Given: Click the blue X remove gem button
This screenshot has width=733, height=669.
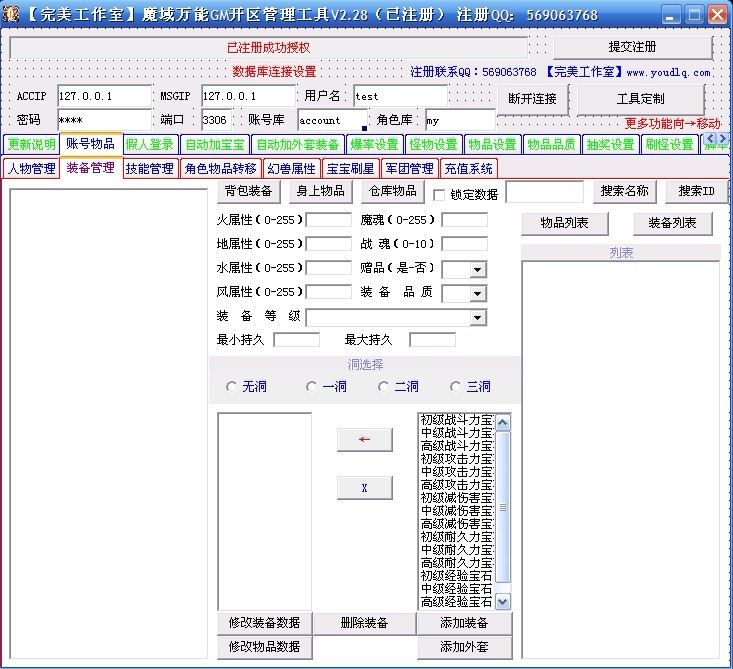Looking at the screenshot, I should 364,488.
